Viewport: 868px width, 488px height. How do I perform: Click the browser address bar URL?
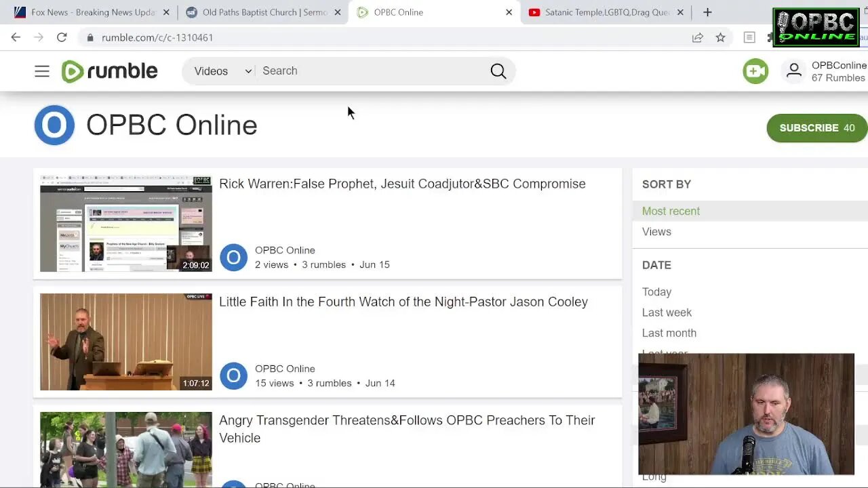(x=157, y=37)
